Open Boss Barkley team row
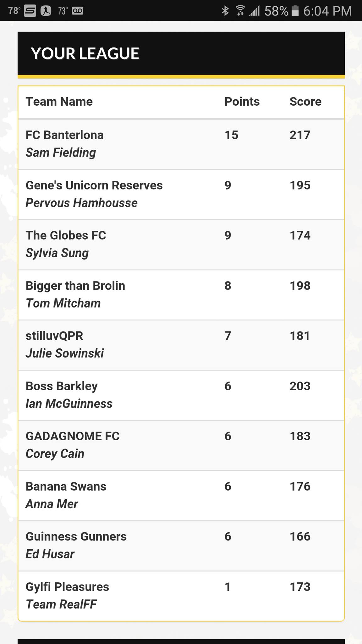The height and width of the screenshot is (644, 362). (x=181, y=395)
